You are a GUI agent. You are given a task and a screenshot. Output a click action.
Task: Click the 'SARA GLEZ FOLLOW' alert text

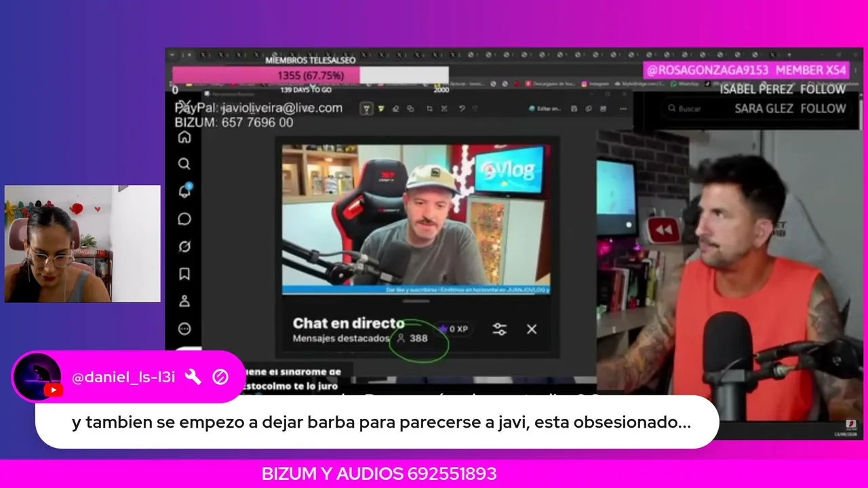[790, 108]
